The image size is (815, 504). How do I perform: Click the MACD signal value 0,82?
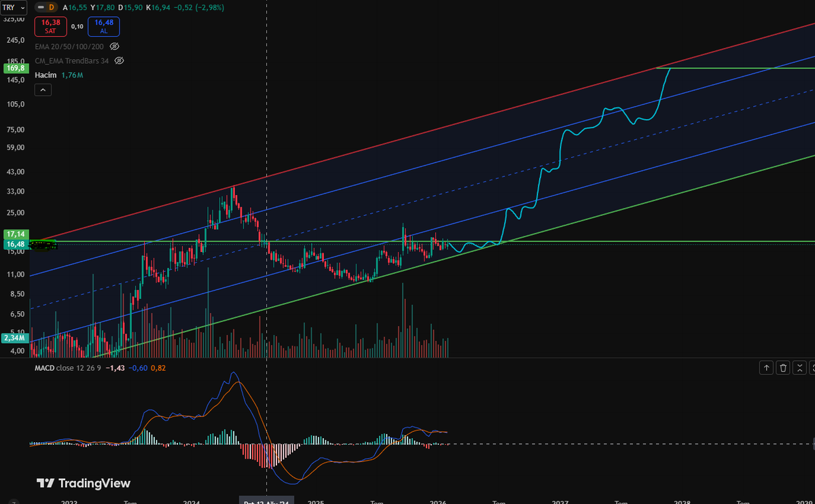[158, 367]
